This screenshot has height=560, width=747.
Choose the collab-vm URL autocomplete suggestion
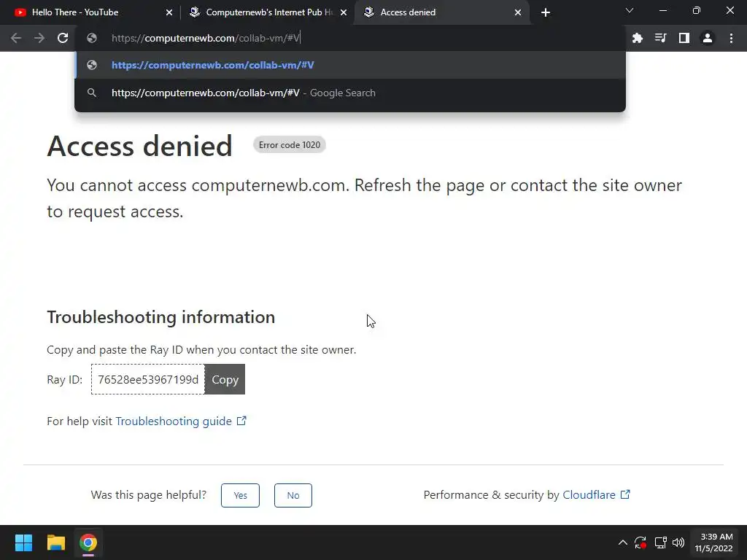tap(350, 65)
